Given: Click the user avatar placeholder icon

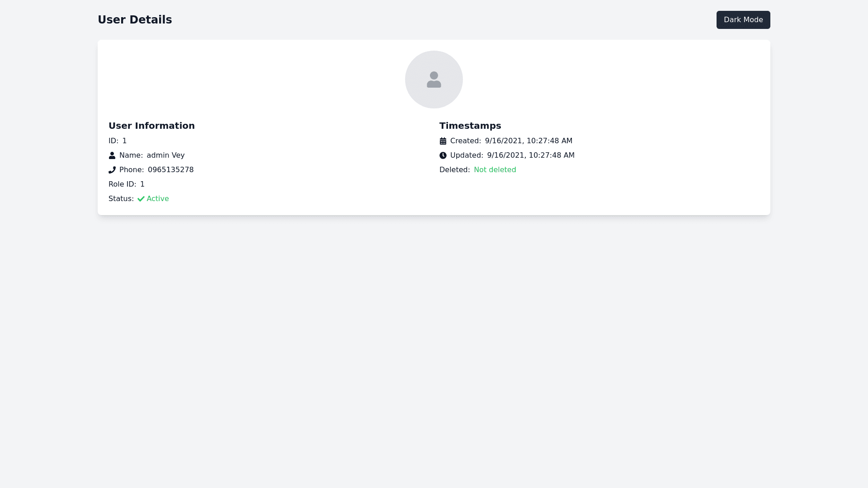Looking at the screenshot, I should coord(434,80).
